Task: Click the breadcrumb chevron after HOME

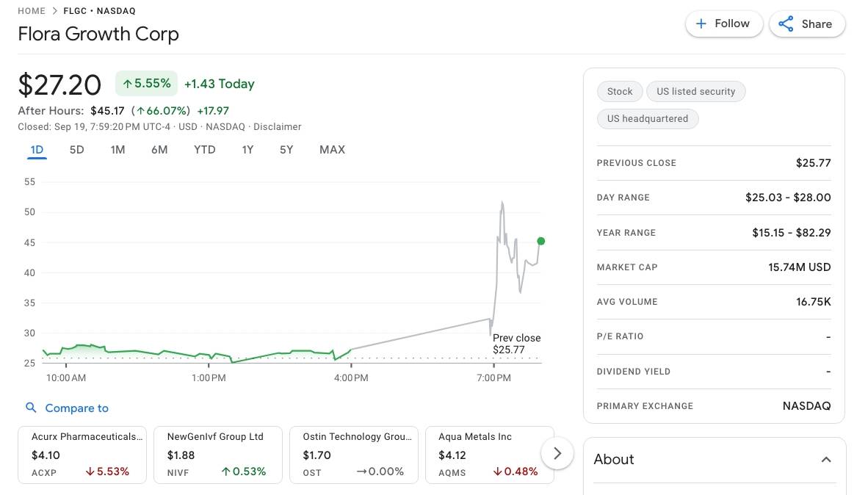Action: [x=55, y=11]
